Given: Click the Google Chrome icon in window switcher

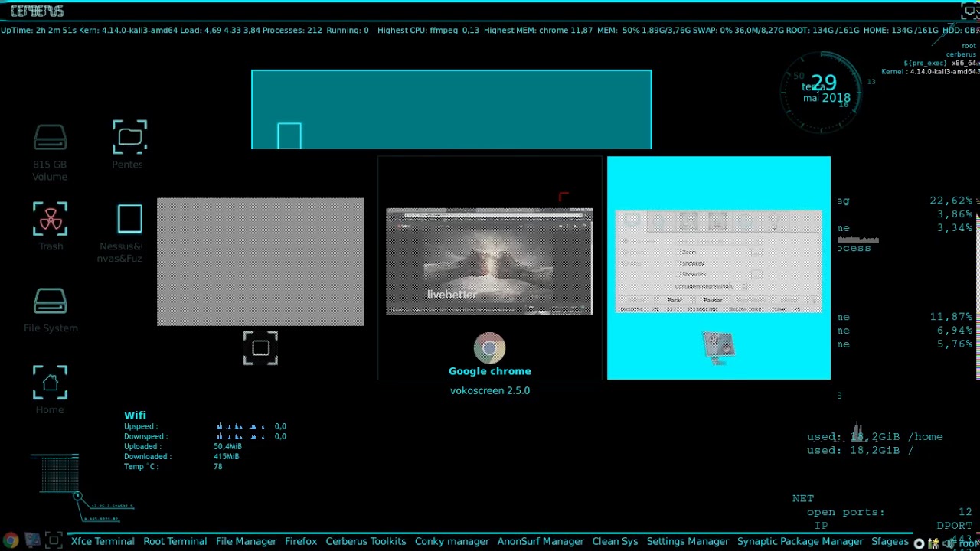Looking at the screenshot, I should coord(489,348).
